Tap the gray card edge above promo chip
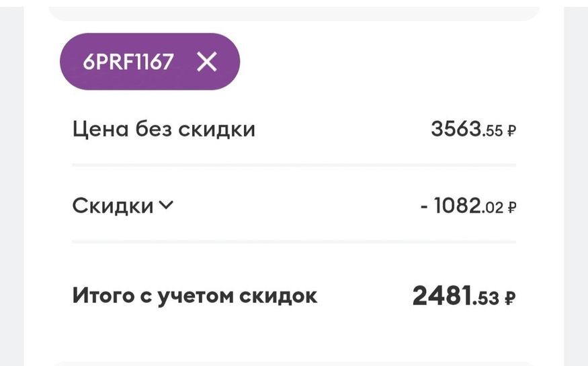588x366 pixels. 294,13
